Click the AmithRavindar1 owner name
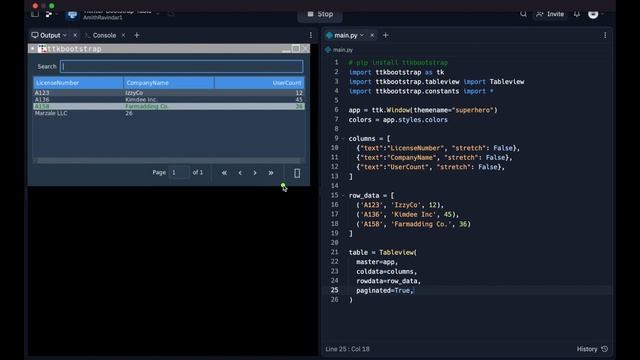This screenshot has height=360, width=640. point(102,18)
